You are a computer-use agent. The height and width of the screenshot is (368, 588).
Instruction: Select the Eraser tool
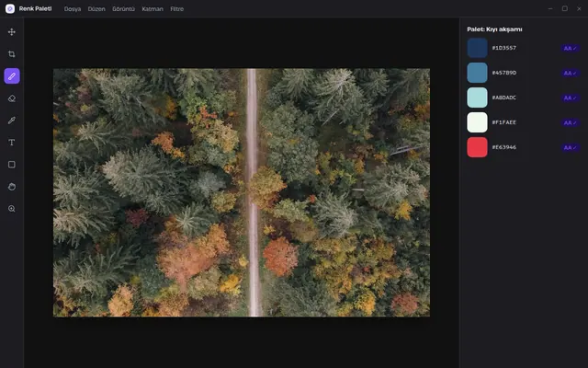pos(12,98)
